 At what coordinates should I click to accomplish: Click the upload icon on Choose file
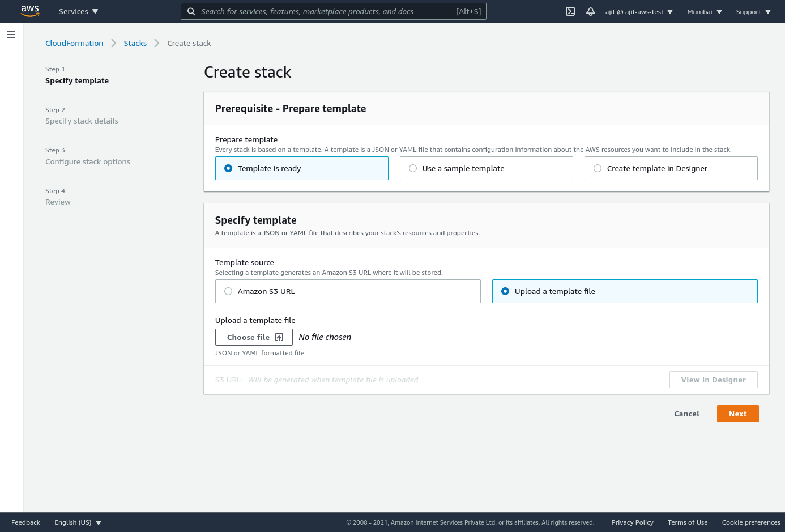(279, 337)
